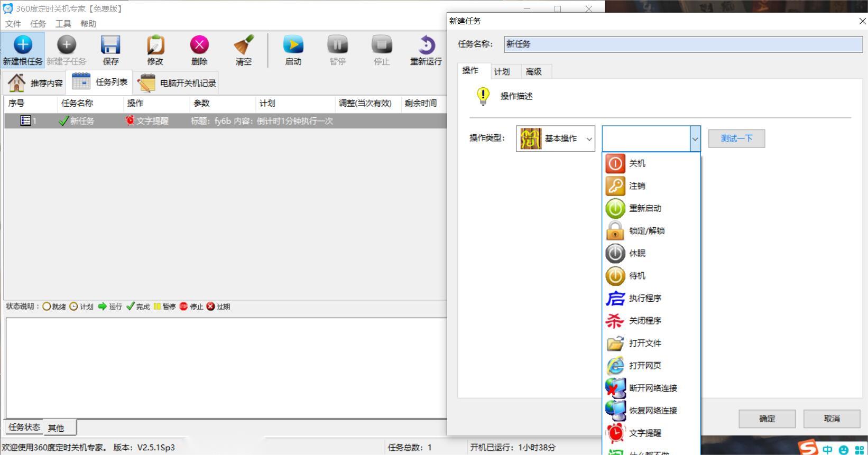
Task: Click the 任务名称 input field
Action: tap(683, 44)
